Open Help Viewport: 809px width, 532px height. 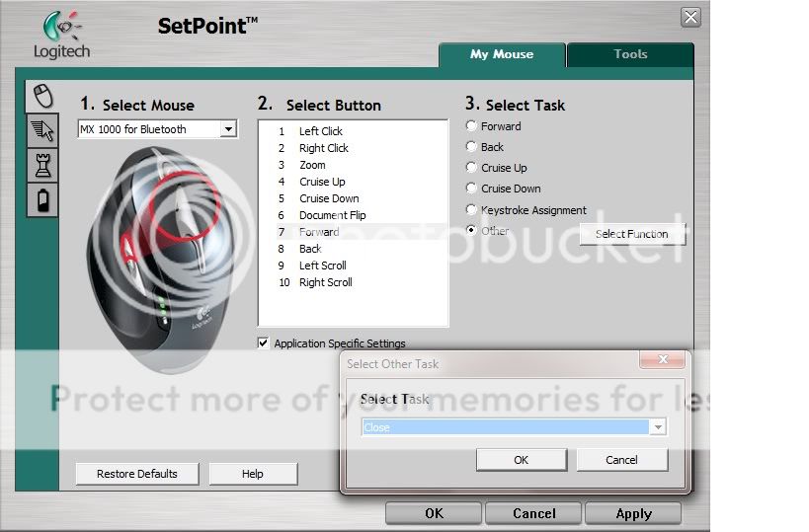click(253, 474)
